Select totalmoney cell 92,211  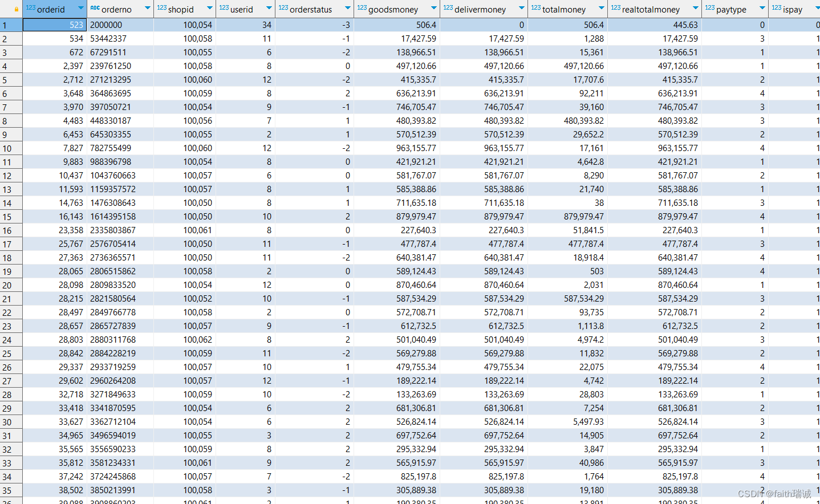[x=568, y=94]
